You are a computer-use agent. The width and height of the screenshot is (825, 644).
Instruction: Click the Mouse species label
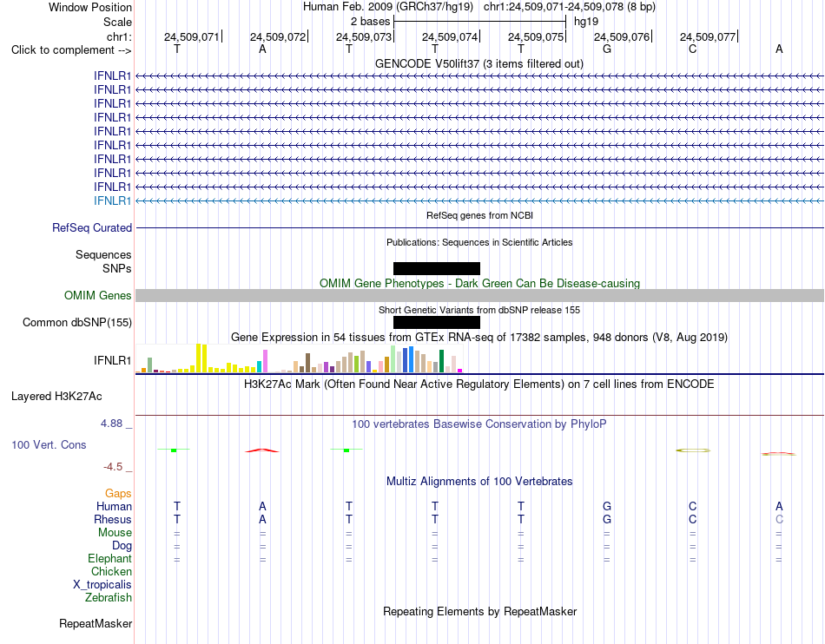(115, 533)
